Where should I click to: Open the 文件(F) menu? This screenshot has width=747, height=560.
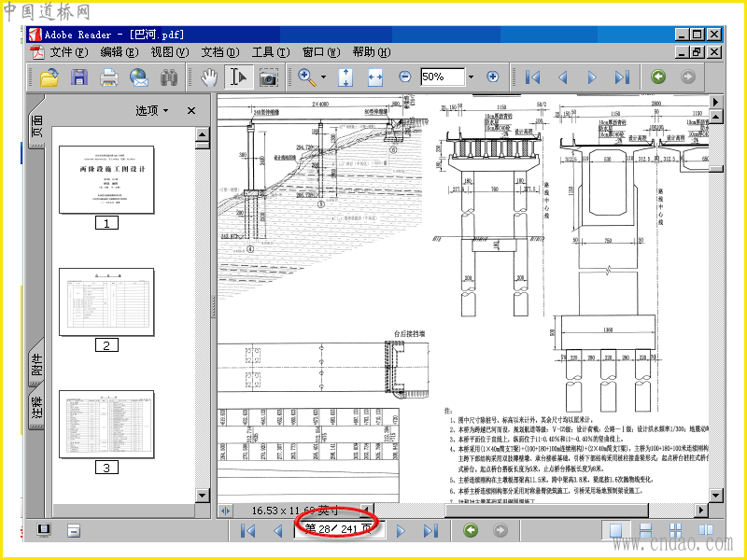point(69,52)
